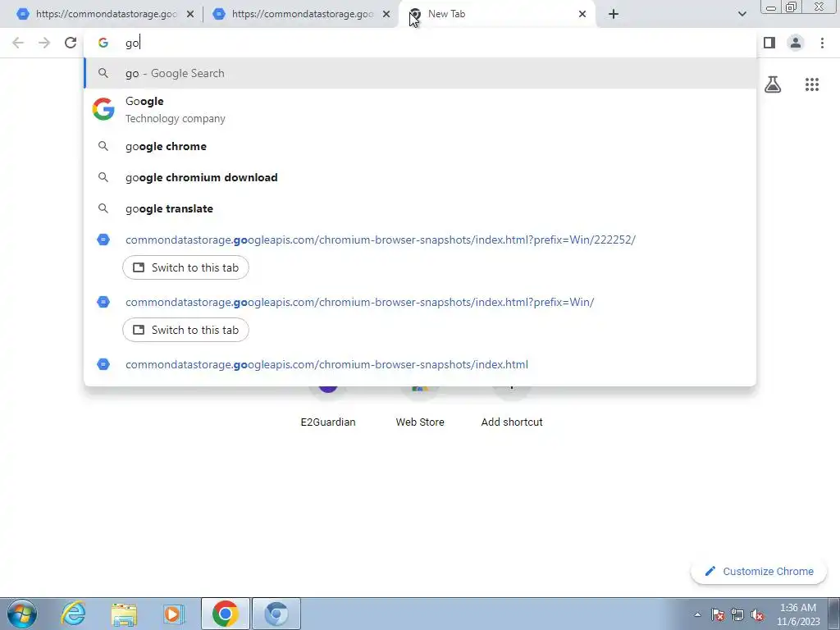Select 'google translate' suggestion
This screenshot has width=840, height=630.
click(x=420, y=208)
